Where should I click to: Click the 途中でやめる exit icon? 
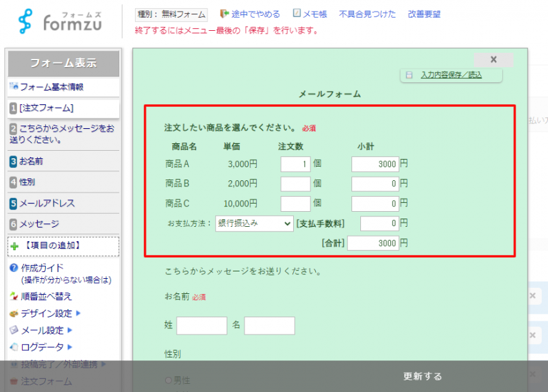click(224, 14)
